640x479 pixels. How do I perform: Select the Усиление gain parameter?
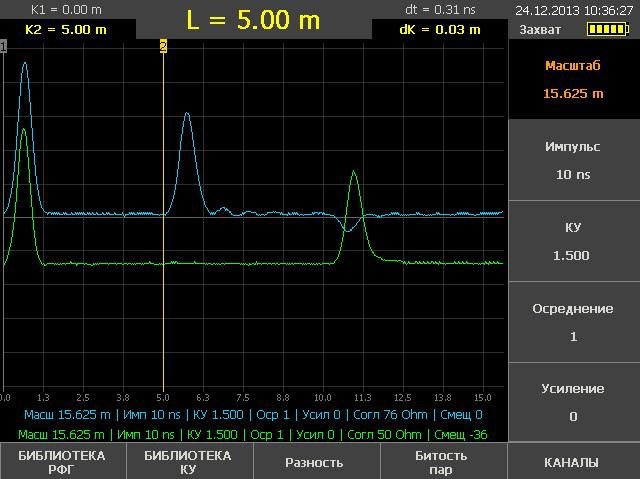(x=573, y=402)
